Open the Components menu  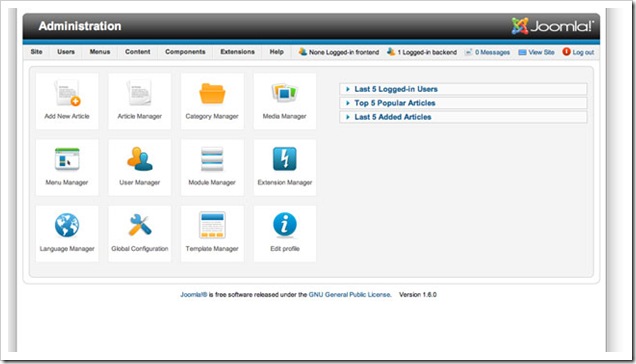(185, 52)
